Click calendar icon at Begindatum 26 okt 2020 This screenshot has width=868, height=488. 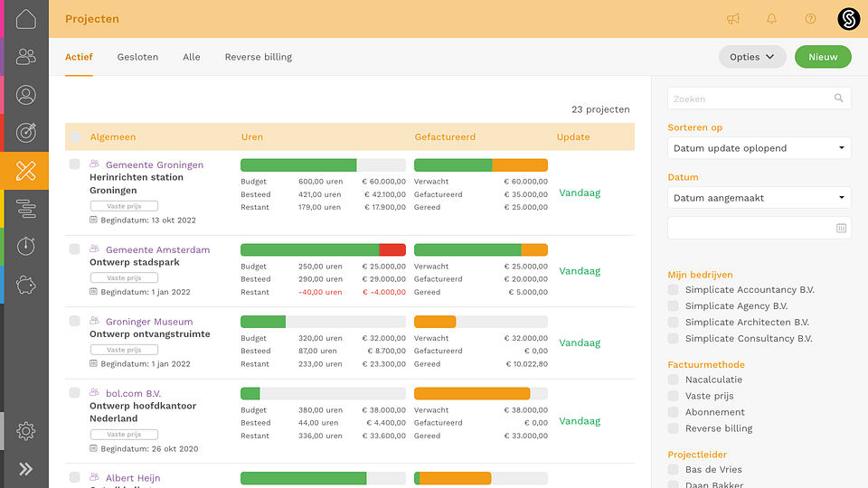(x=93, y=449)
